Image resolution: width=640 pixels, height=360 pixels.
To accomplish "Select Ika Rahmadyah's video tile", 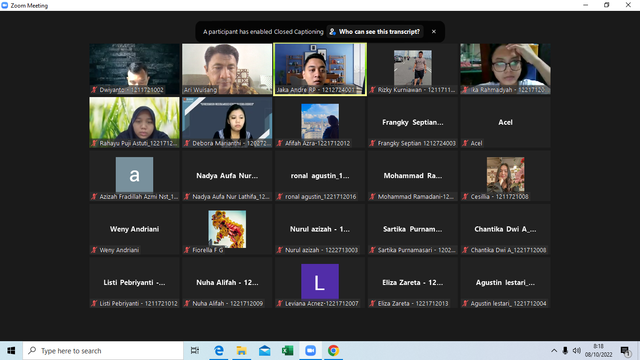I will [x=505, y=69].
